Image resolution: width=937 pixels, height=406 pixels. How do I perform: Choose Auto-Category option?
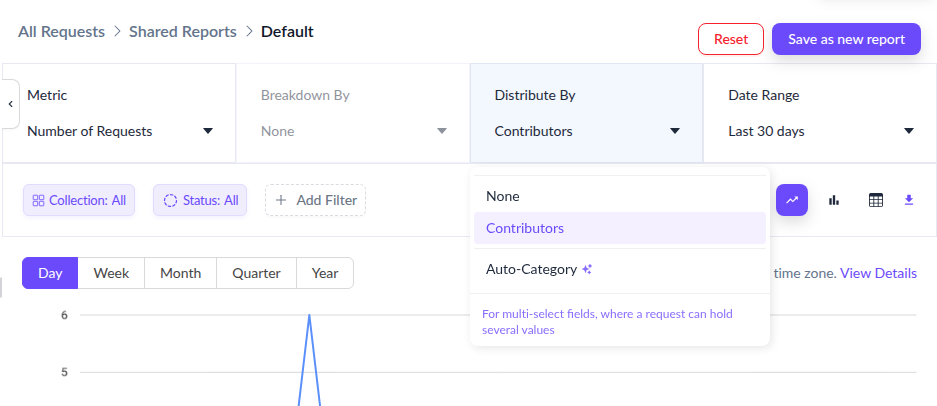point(620,269)
